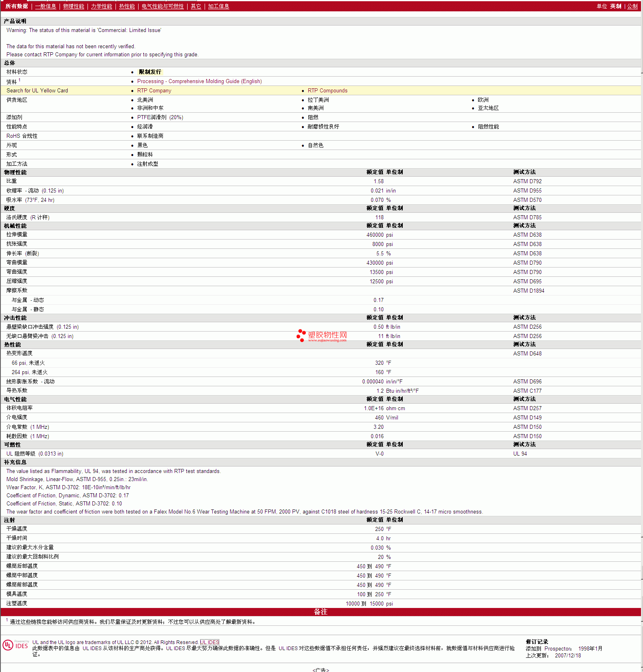Click the 备注 section header bar
The height and width of the screenshot is (672, 643).
point(321,612)
